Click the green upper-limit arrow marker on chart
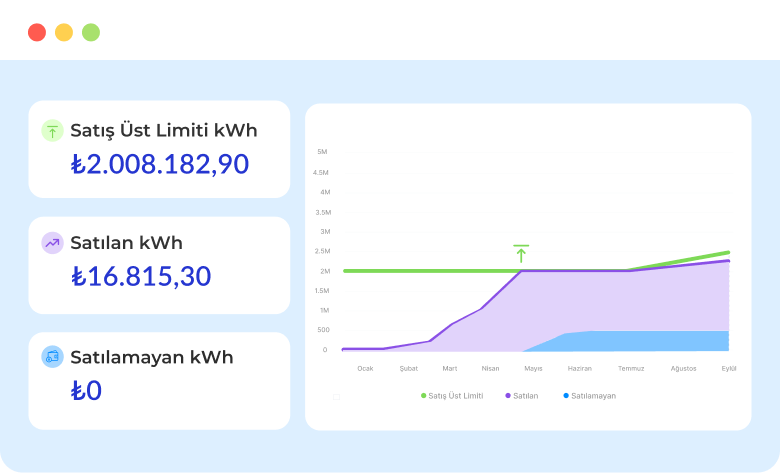 [x=521, y=254]
